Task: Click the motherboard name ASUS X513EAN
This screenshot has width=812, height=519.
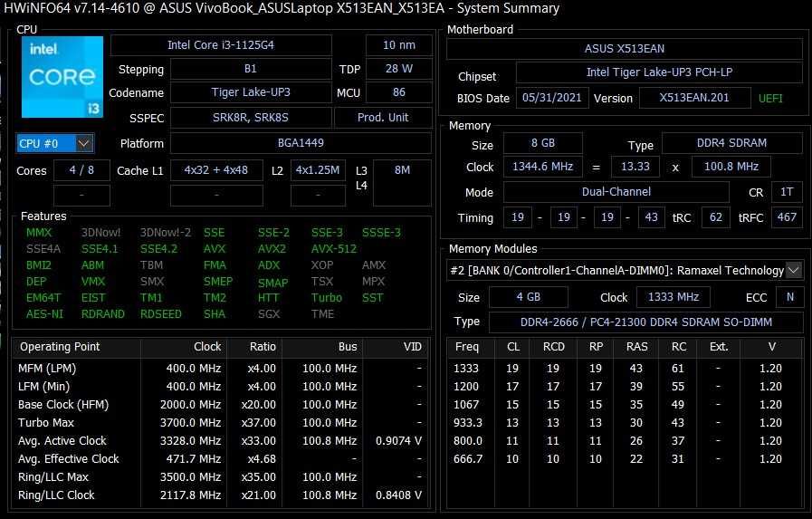Action: 625,49
